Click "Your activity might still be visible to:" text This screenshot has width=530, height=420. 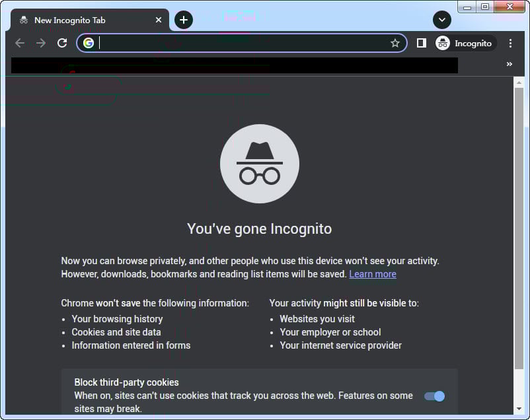point(344,303)
